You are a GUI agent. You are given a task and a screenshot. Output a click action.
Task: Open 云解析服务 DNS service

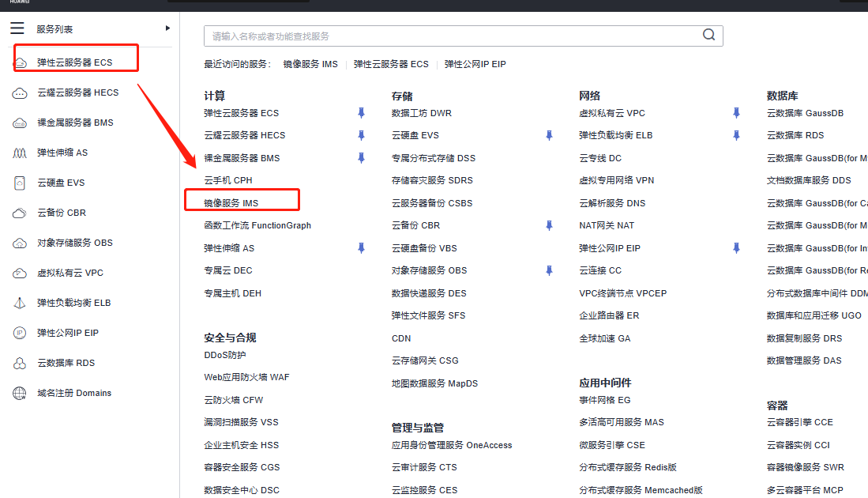click(612, 203)
